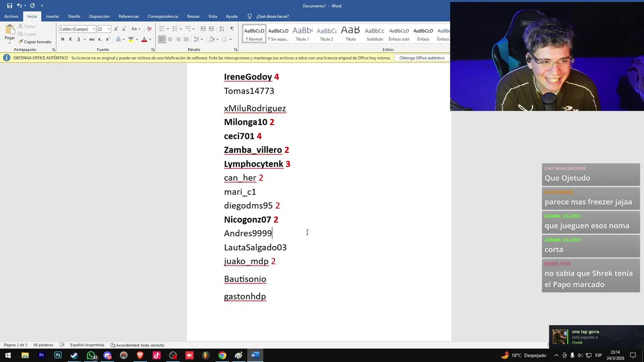Sort text with A-Z icon
The width and height of the screenshot is (644, 362).
tap(222, 29)
